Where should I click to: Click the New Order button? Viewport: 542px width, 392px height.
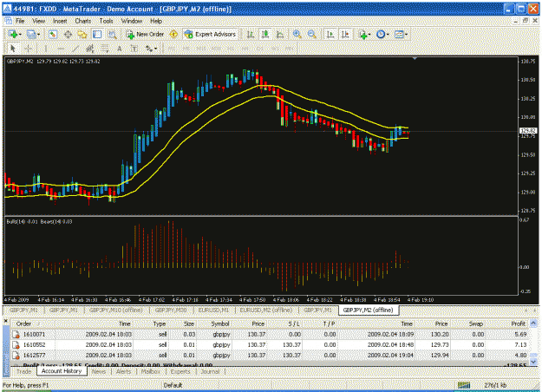[145, 34]
